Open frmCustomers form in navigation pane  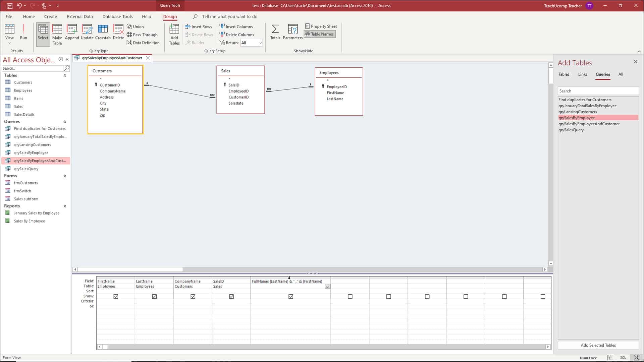26,183
